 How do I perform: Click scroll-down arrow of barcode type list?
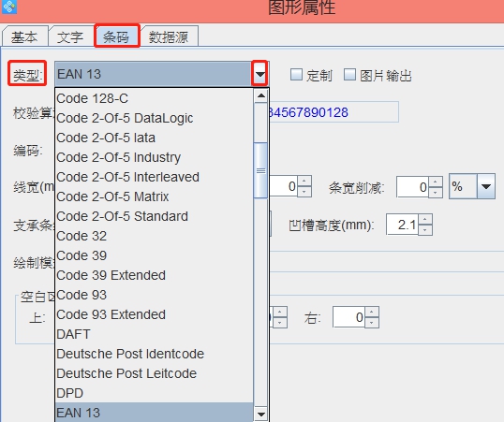(261, 414)
